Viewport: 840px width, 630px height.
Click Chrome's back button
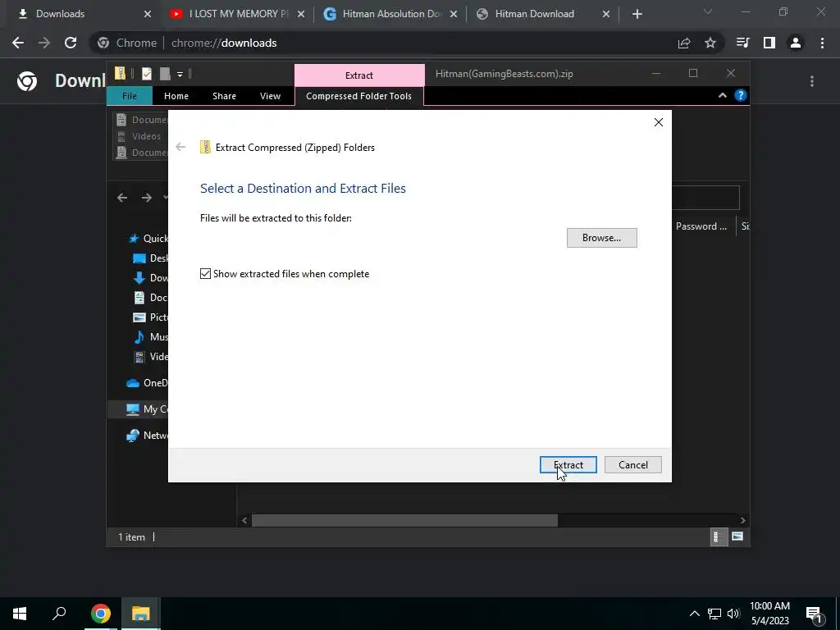click(x=18, y=43)
